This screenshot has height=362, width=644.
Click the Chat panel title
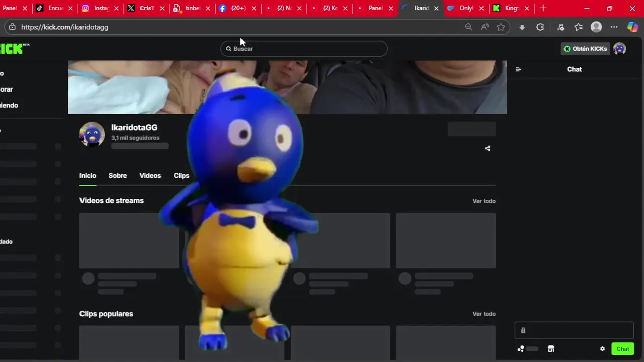click(x=574, y=69)
